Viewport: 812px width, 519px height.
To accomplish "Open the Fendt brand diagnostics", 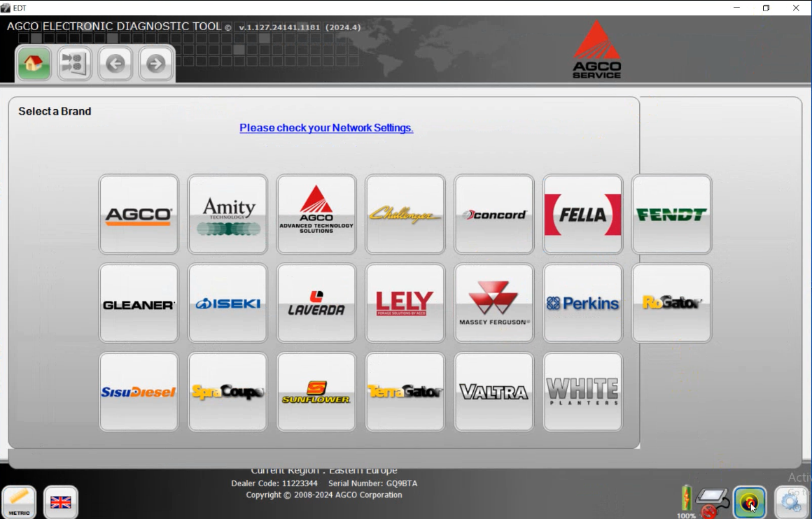I will point(671,214).
